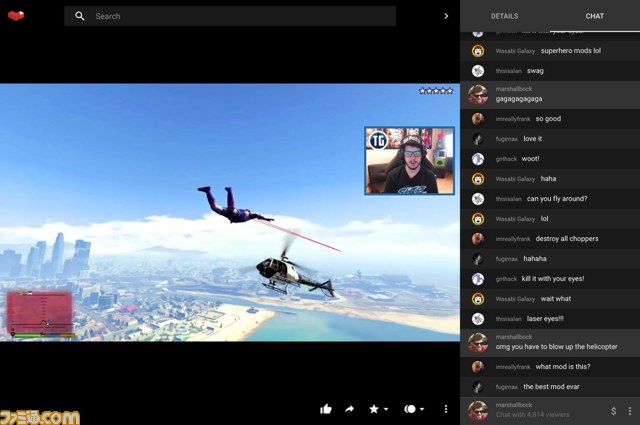Share the stream with arrow icon

pos(349,409)
